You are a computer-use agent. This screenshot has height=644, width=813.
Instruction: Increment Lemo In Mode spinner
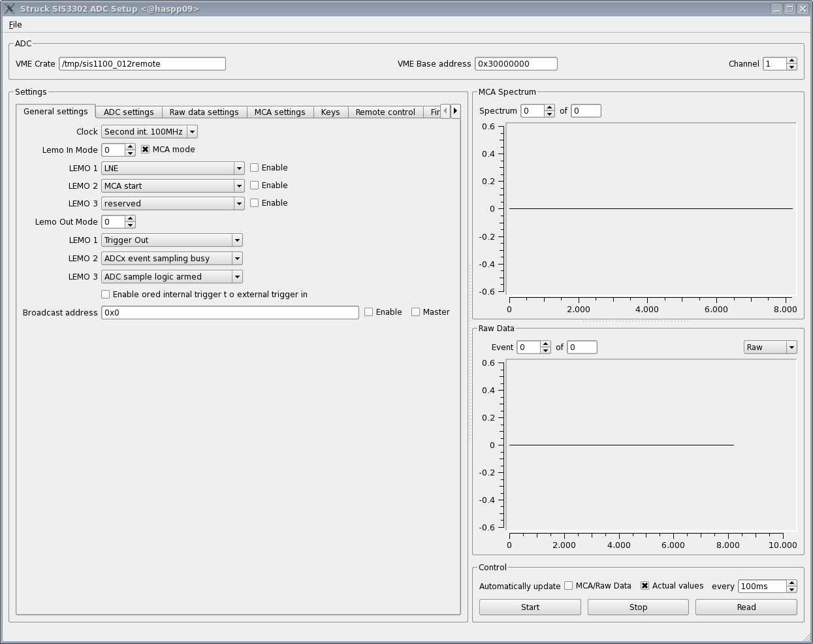[x=130, y=147]
